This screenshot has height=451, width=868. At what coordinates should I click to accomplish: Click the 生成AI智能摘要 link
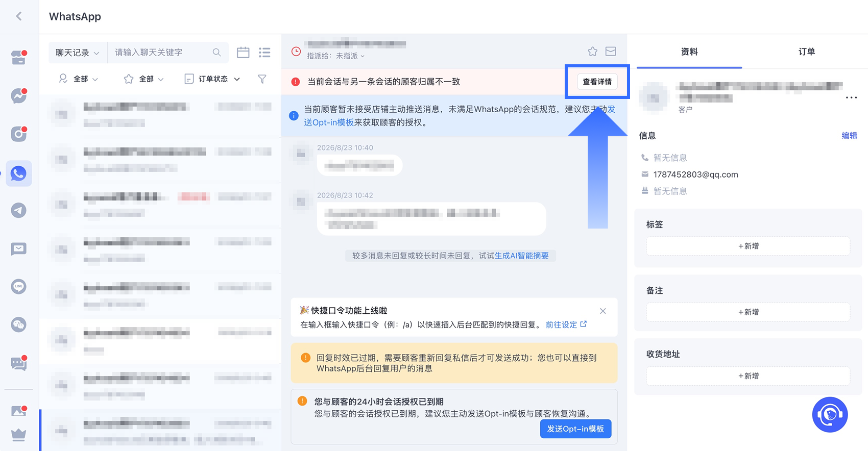(521, 256)
